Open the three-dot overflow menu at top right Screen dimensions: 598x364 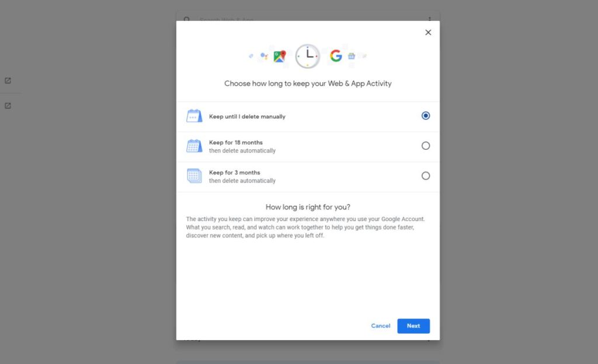(x=430, y=19)
